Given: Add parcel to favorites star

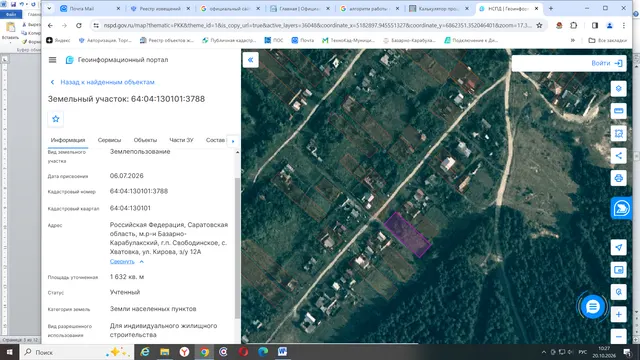Looking at the screenshot, I should click(56, 119).
